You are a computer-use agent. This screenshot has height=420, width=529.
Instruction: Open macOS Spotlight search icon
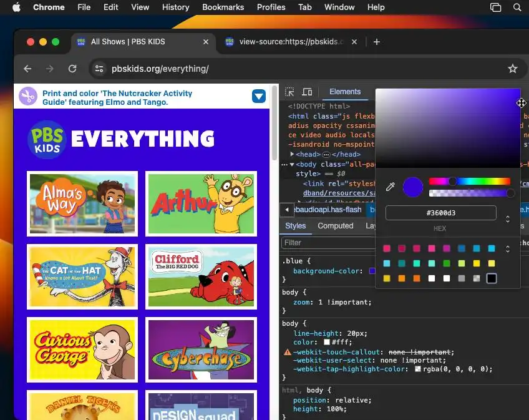pyautogui.click(x=517, y=7)
